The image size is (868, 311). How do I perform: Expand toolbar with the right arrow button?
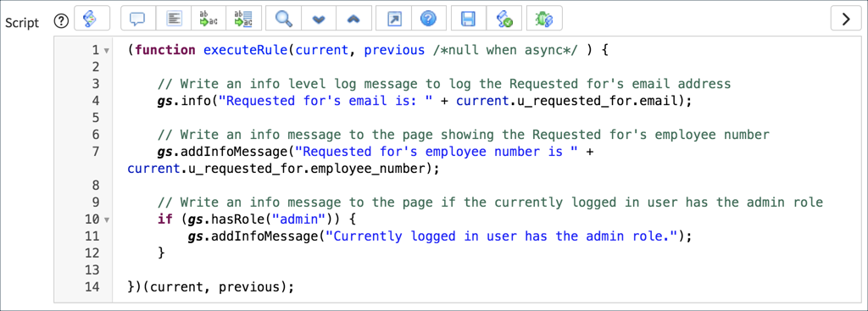(x=845, y=19)
